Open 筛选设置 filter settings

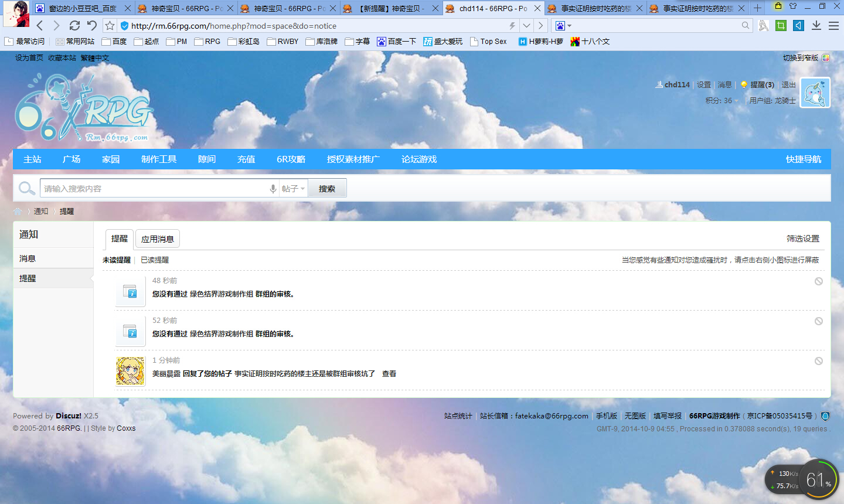[803, 239]
